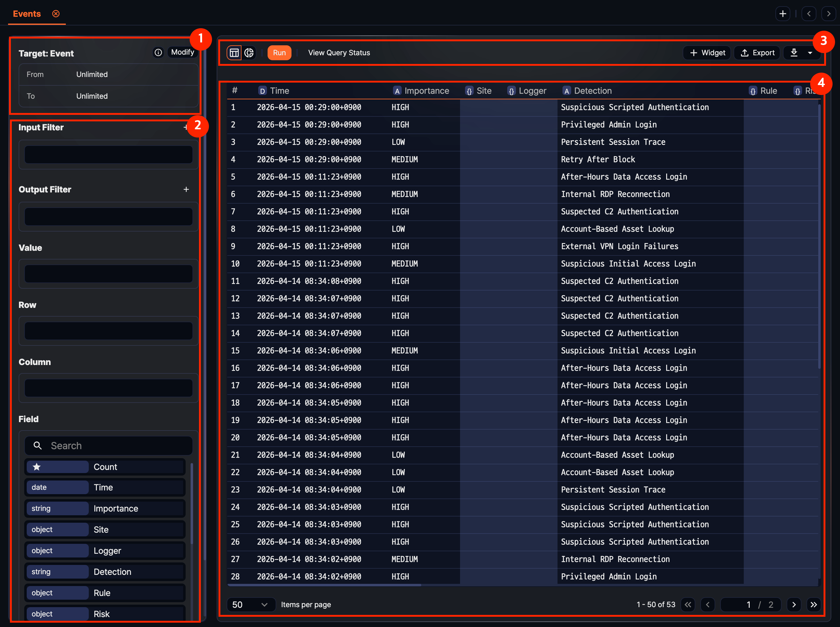This screenshot has height=627, width=840.
Task: Open View Query Status
Action: pos(339,53)
